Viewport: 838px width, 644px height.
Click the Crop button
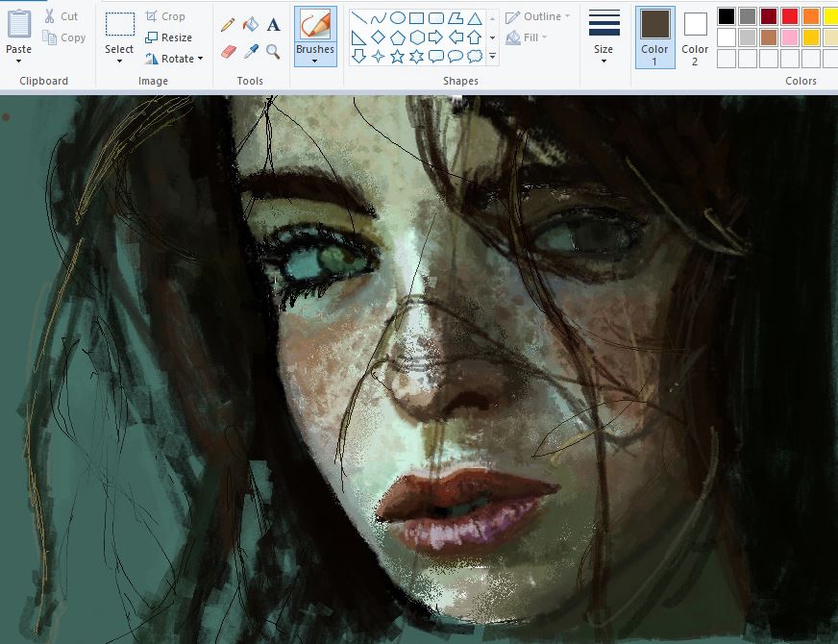[165, 16]
